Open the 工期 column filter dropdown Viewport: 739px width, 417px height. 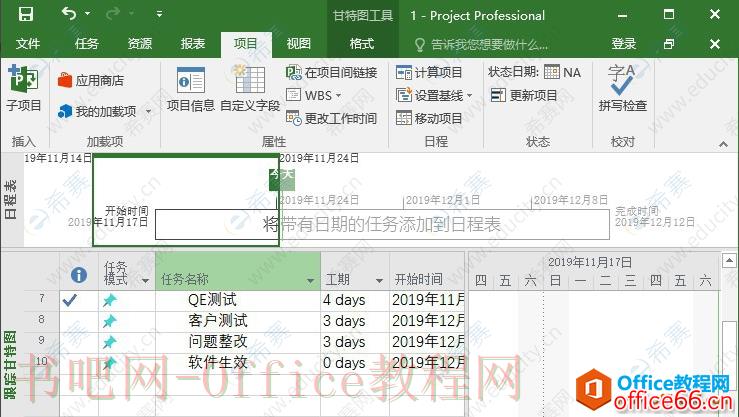pos(379,281)
